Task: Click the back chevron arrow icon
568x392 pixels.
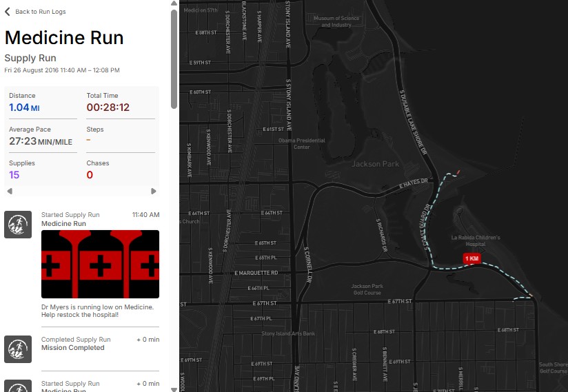Action: pos(8,12)
